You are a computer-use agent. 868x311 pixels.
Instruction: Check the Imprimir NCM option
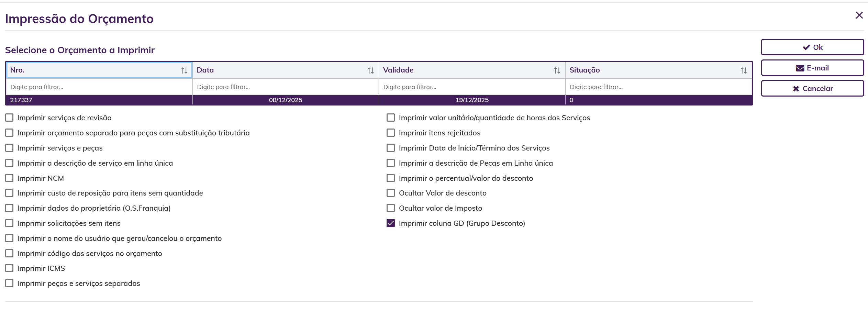[9, 178]
